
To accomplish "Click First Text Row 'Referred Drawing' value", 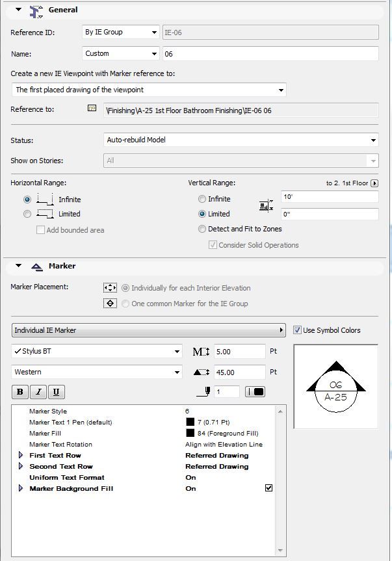I will pyautogui.click(x=216, y=456).
